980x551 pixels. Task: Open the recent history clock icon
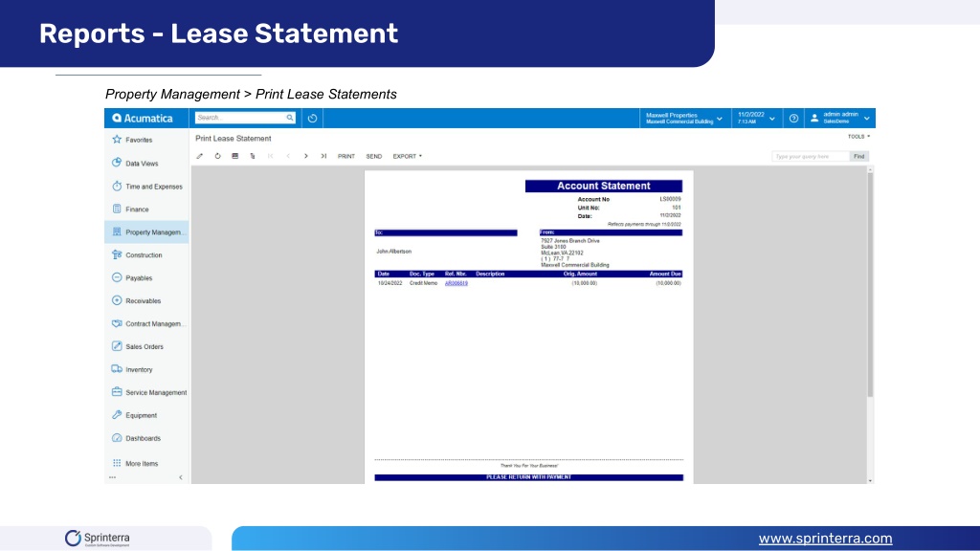tap(313, 118)
